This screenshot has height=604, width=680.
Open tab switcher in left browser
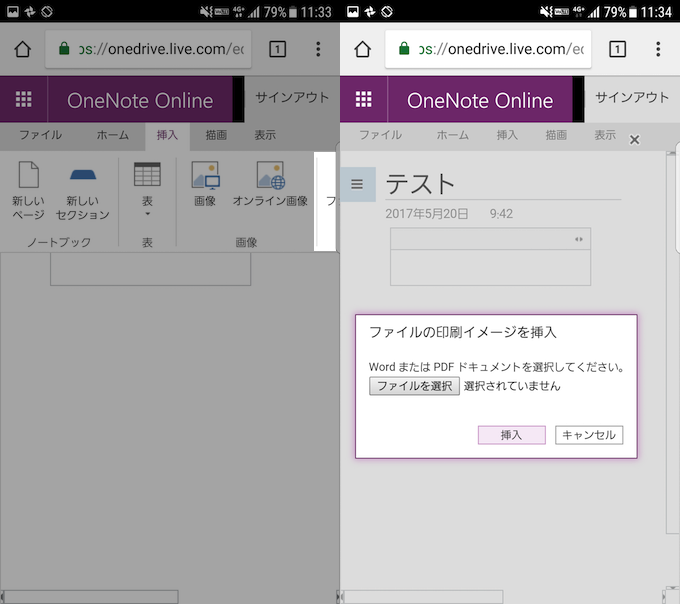[x=278, y=49]
